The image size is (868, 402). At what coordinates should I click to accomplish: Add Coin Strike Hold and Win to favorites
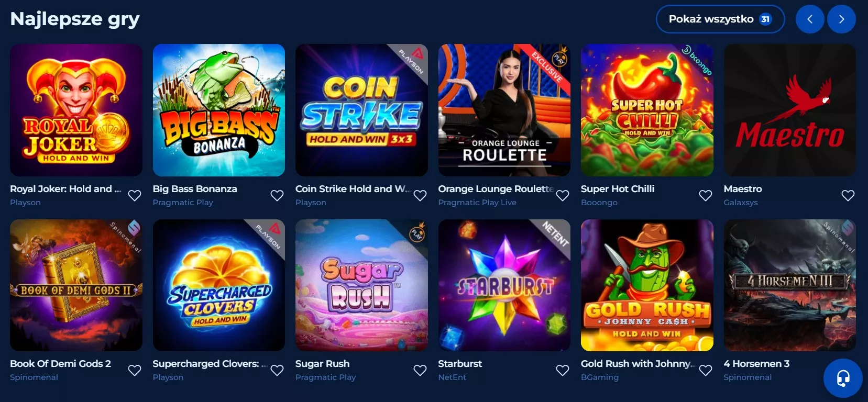pos(420,195)
